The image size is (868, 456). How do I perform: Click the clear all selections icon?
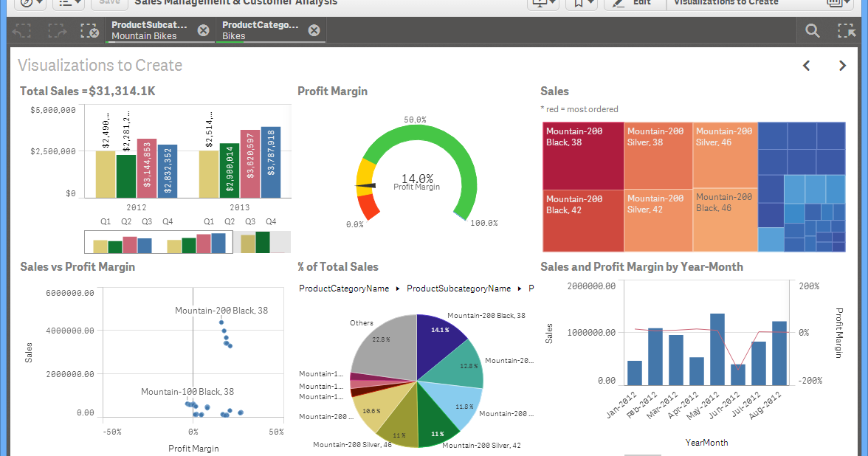point(90,31)
